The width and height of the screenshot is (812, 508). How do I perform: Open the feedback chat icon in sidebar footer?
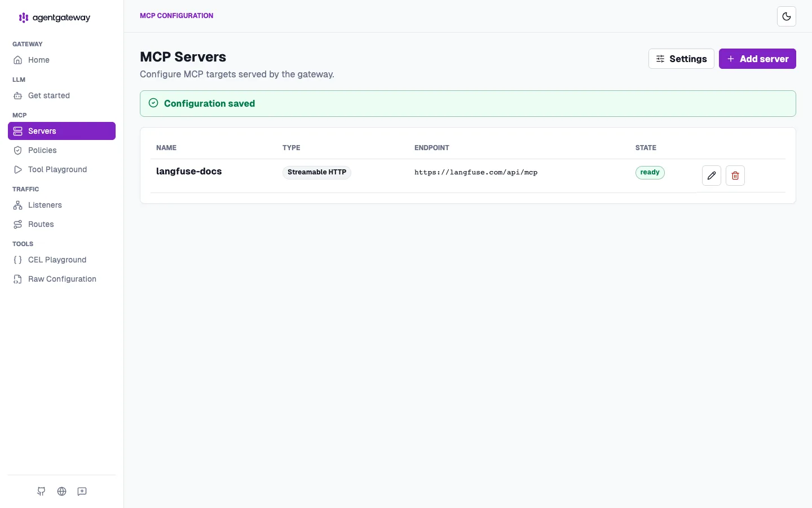click(x=82, y=492)
